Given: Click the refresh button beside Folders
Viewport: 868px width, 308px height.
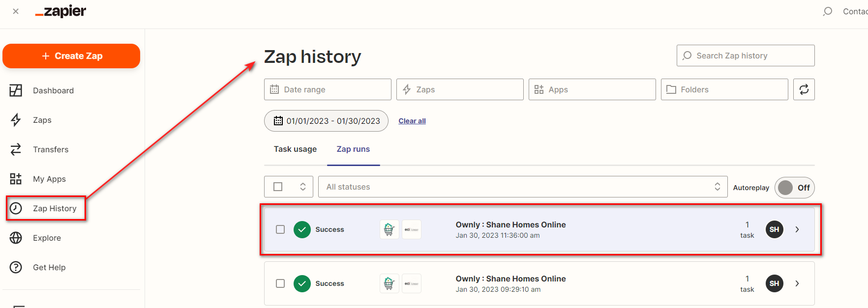Looking at the screenshot, I should coord(804,89).
